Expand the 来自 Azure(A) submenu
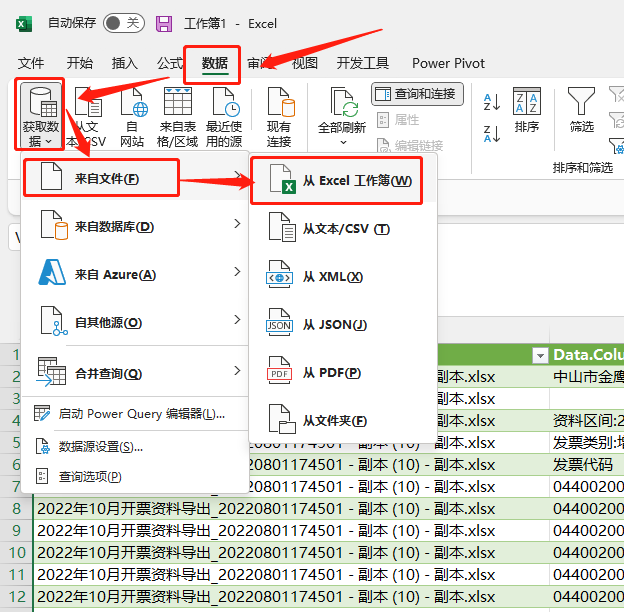 pos(135,274)
